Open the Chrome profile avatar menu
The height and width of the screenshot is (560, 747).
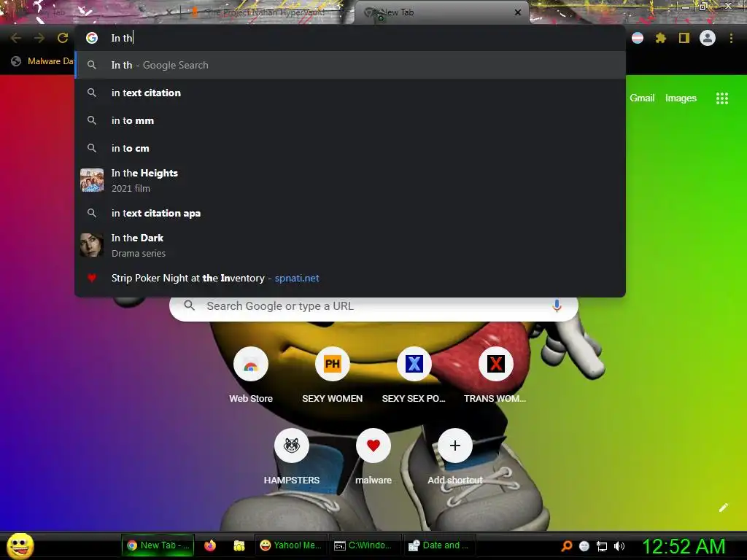708,38
